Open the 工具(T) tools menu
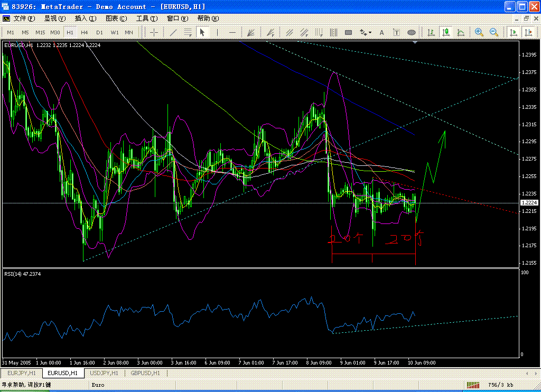The width and height of the screenshot is (541, 392). point(147,18)
